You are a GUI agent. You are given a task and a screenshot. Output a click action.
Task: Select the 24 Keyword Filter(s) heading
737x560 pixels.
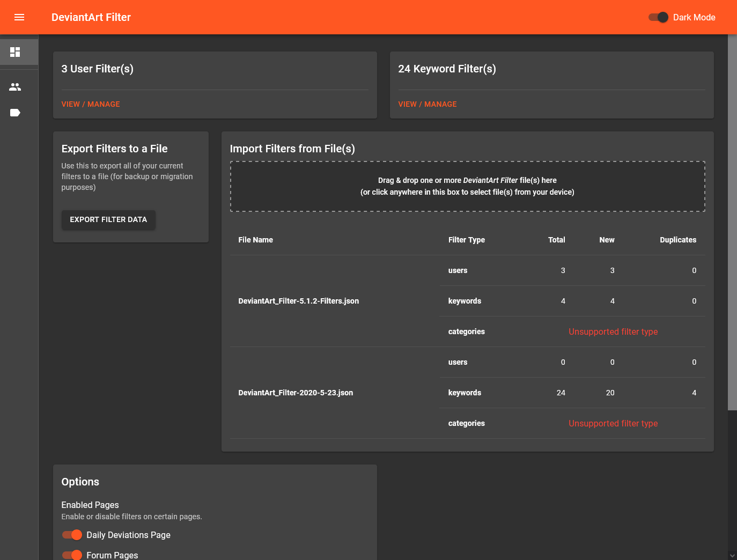447,69
